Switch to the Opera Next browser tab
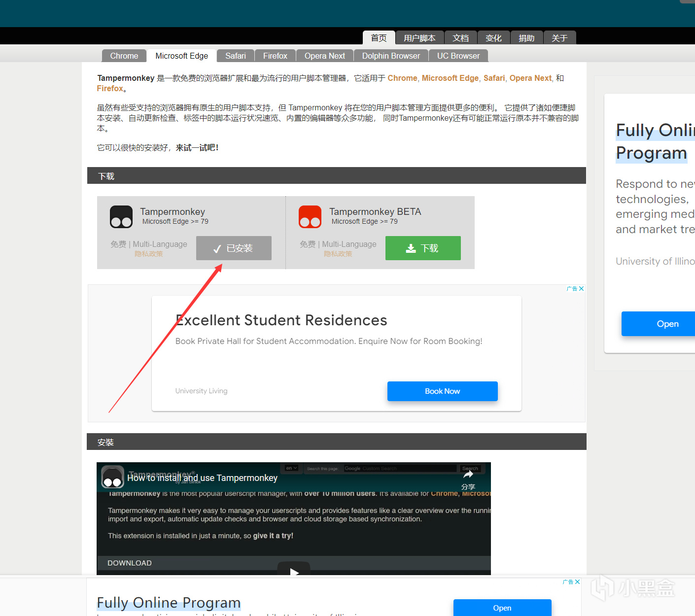695x616 pixels. pos(325,56)
